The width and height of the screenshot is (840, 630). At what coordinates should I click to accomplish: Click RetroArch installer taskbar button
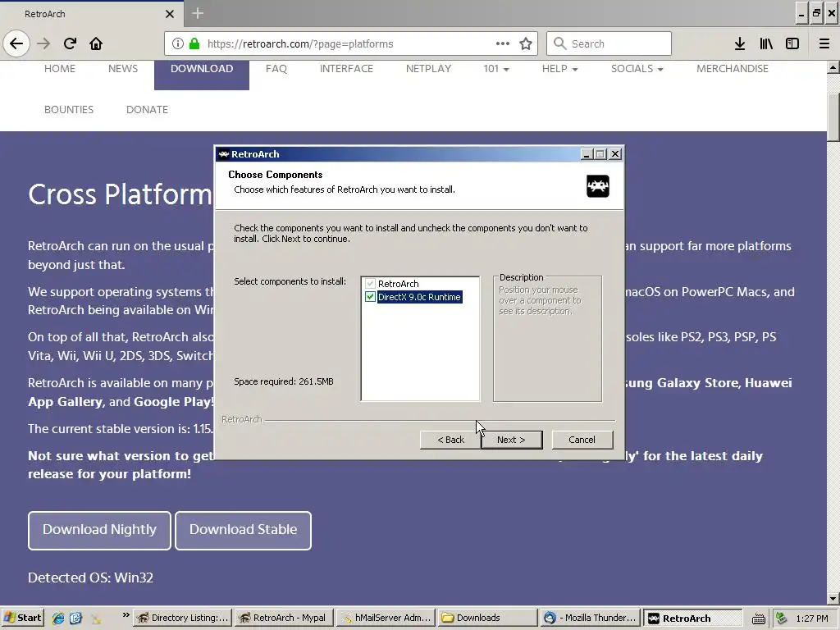(692, 618)
